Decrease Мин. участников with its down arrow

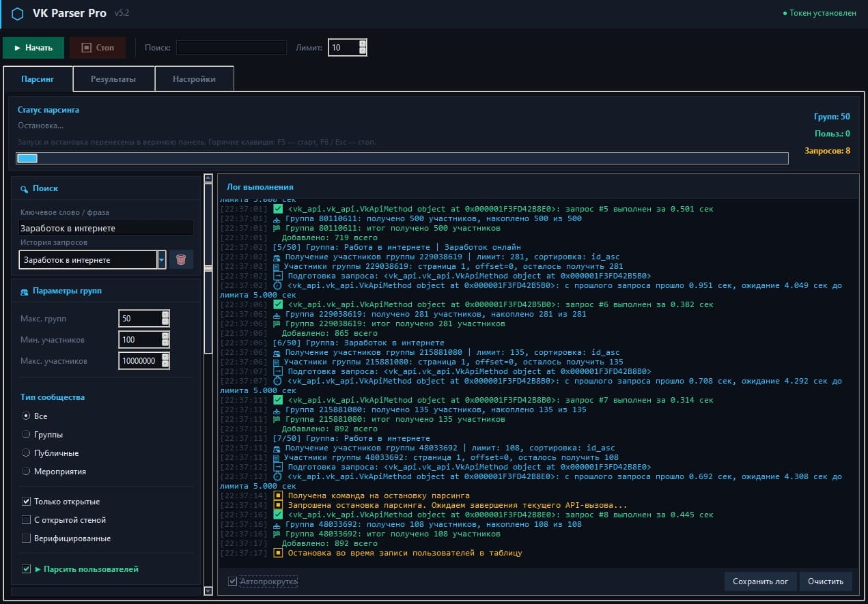pos(165,343)
